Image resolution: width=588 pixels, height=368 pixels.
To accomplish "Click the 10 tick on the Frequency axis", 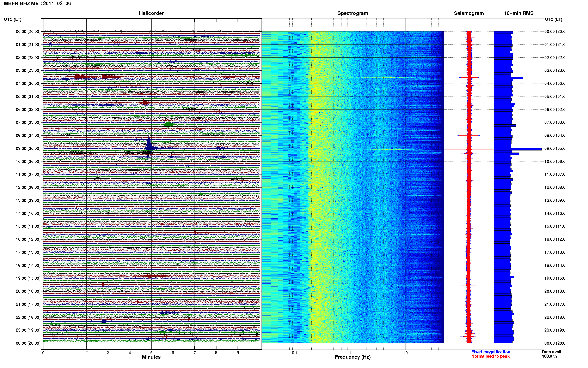I will pos(405,353).
